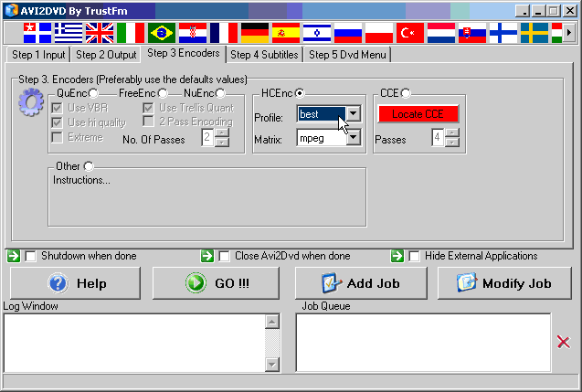Select the Russian flag language

pyautogui.click(x=348, y=33)
